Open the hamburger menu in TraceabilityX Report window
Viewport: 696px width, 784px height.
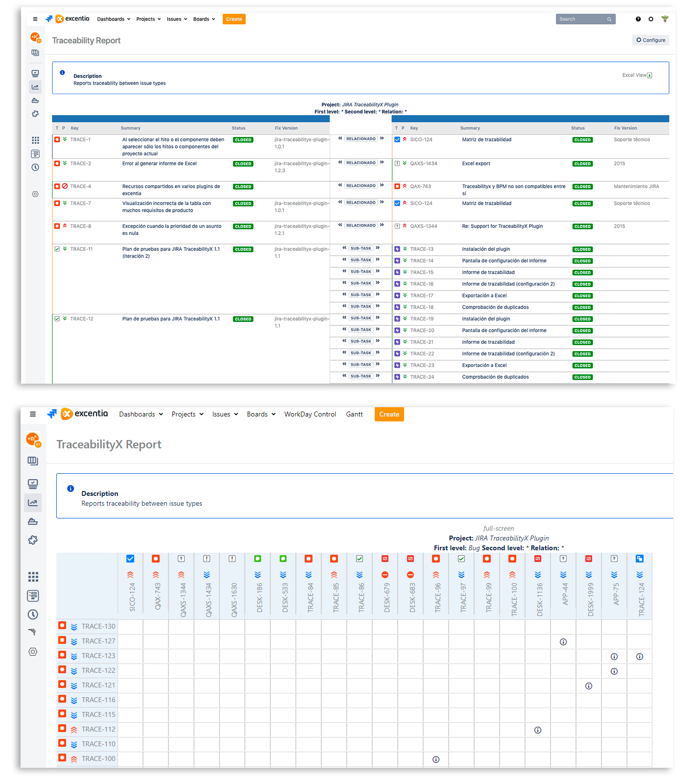33,414
